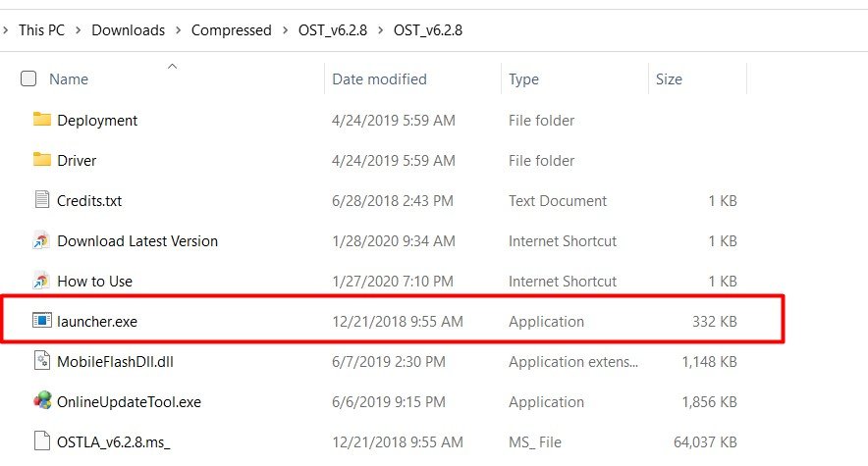Click the last OST_v6.2.8 breadcrumb
Image resolution: width=868 pixels, height=466 pixels.
click(x=428, y=29)
